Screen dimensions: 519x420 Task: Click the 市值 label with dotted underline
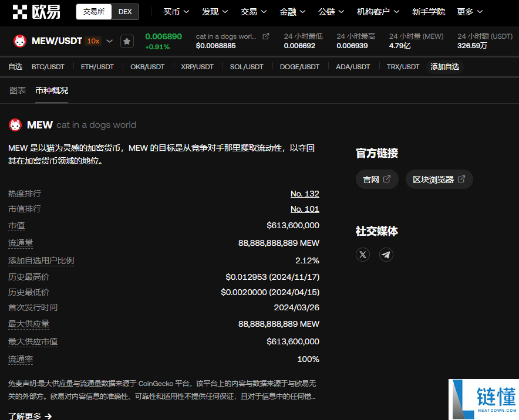point(16,225)
